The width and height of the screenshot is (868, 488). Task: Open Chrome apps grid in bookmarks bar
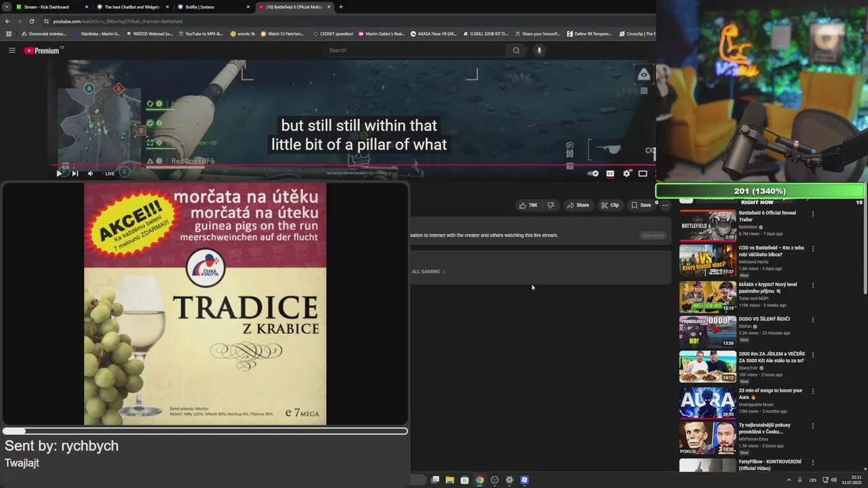point(9,34)
